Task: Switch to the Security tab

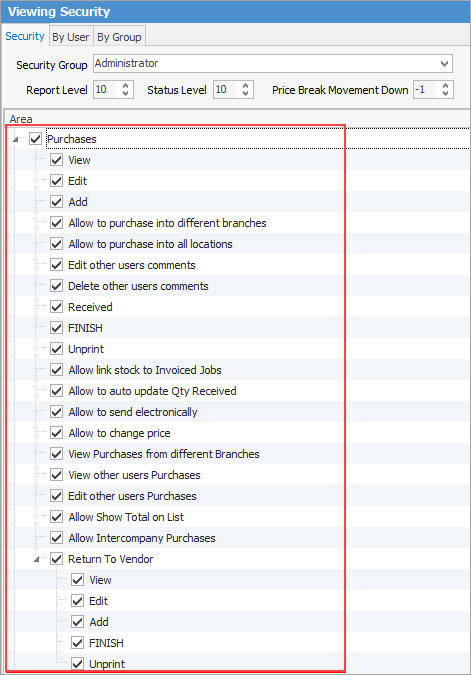Action: pos(25,37)
